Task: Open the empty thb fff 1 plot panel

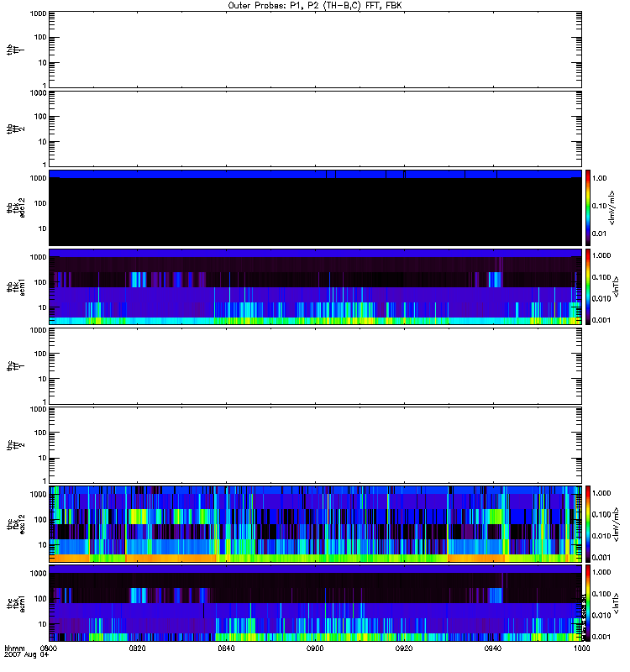Action: (315, 50)
